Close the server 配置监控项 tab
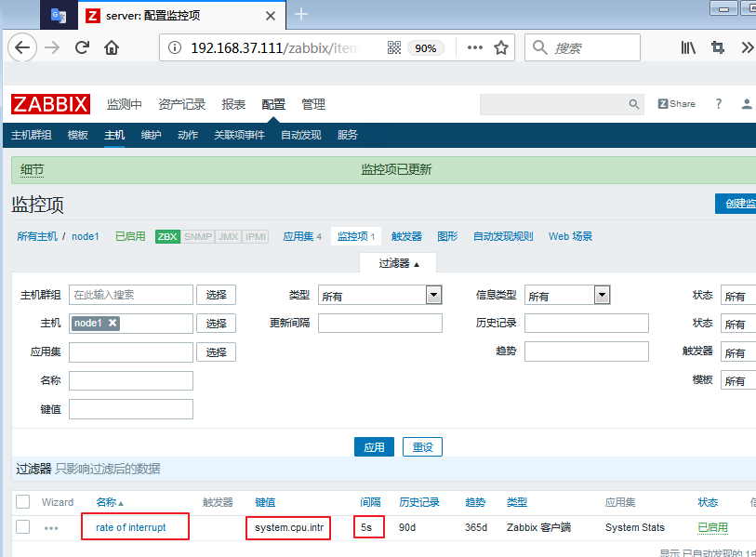Image resolution: width=756 pixels, height=557 pixels. click(x=271, y=16)
